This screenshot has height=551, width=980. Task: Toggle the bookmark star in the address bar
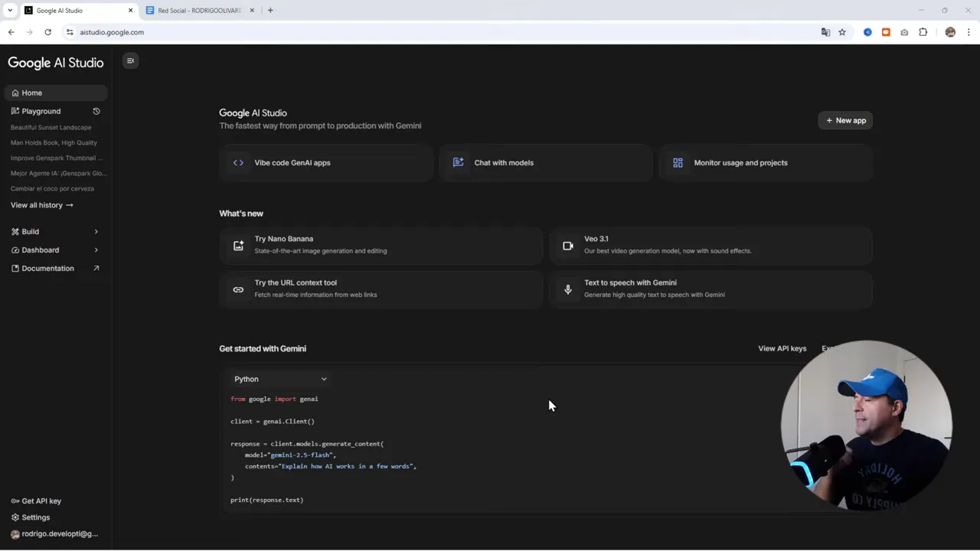click(x=842, y=32)
